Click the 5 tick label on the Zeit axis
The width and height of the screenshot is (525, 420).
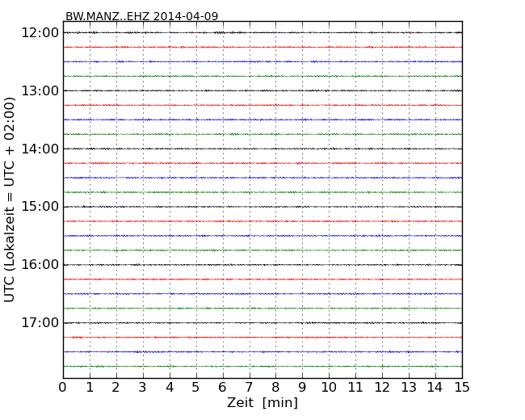tap(196, 387)
